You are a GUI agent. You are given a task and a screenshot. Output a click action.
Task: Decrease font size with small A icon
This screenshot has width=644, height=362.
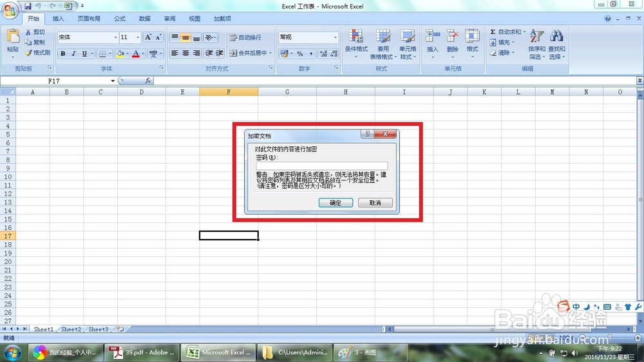(158, 37)
